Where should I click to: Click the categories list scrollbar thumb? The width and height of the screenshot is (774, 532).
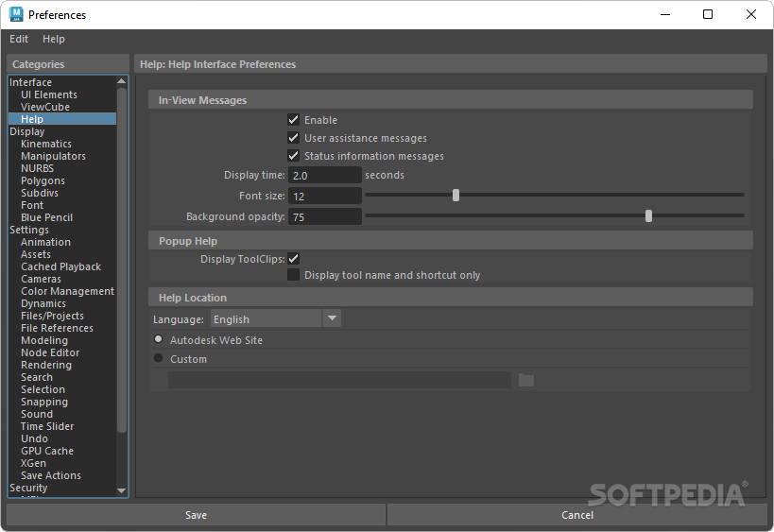tap(121, 260)
